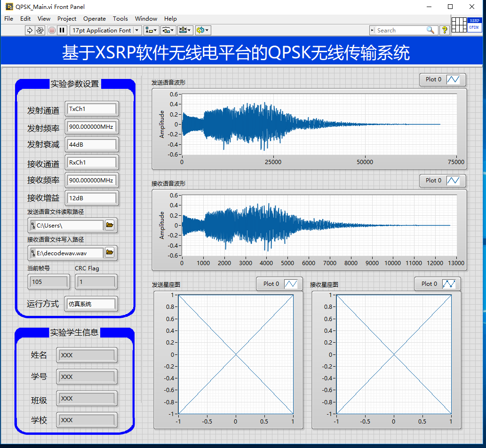Open the Reorder toolbar menu
This screenshot has width=486, height=448.
202,30
